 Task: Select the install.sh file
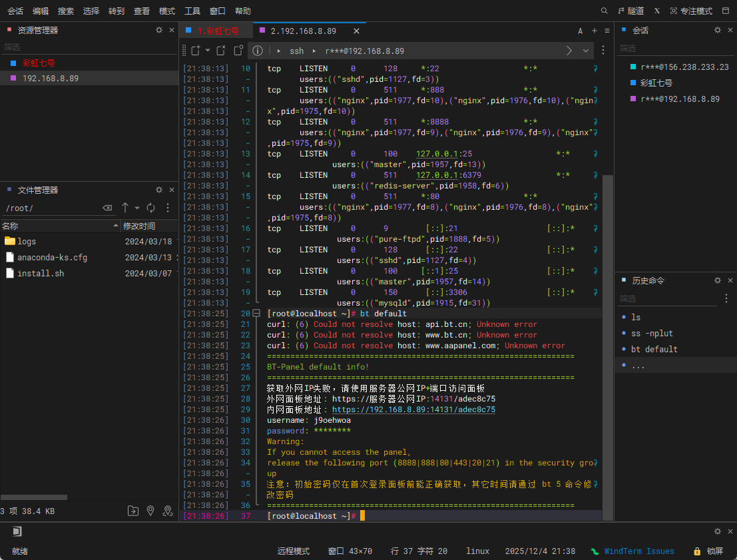pos(41,273)
